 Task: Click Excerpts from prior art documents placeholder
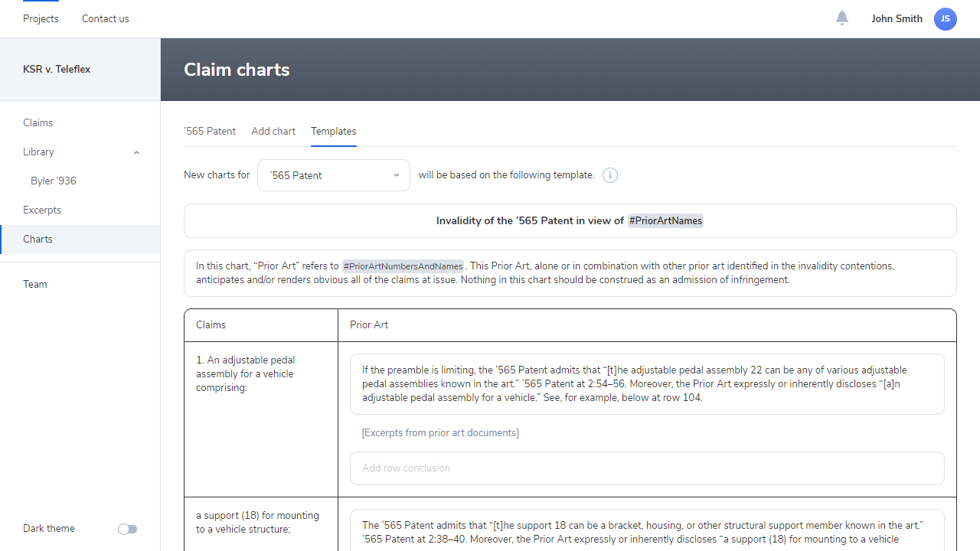point(440,433)
